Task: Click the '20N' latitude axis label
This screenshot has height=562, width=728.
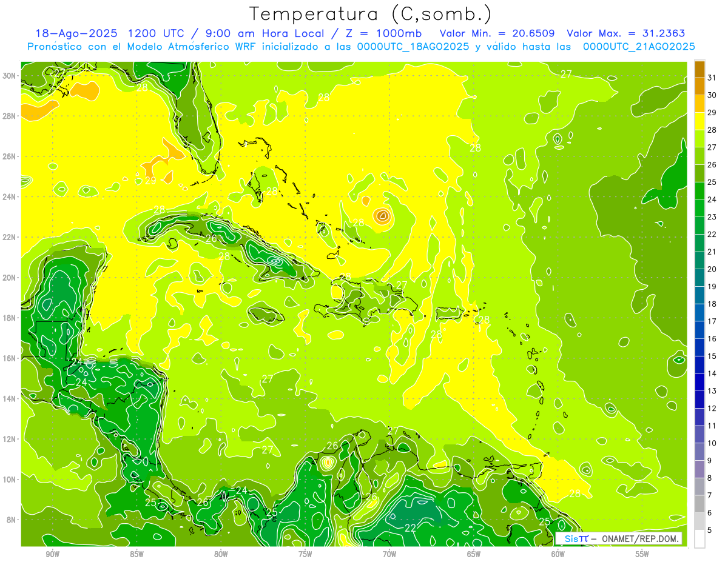Action: [x=10, y=278]
